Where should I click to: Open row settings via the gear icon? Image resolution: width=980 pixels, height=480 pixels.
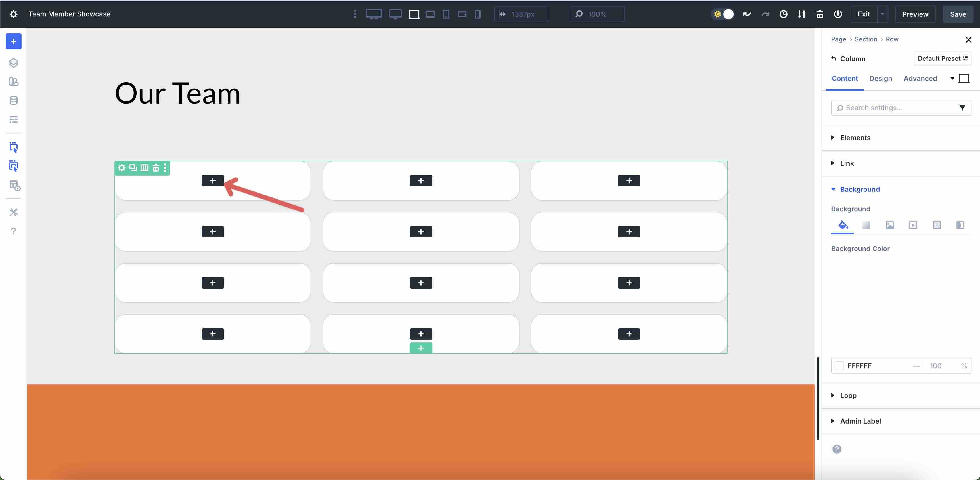[x=122, y=168]
